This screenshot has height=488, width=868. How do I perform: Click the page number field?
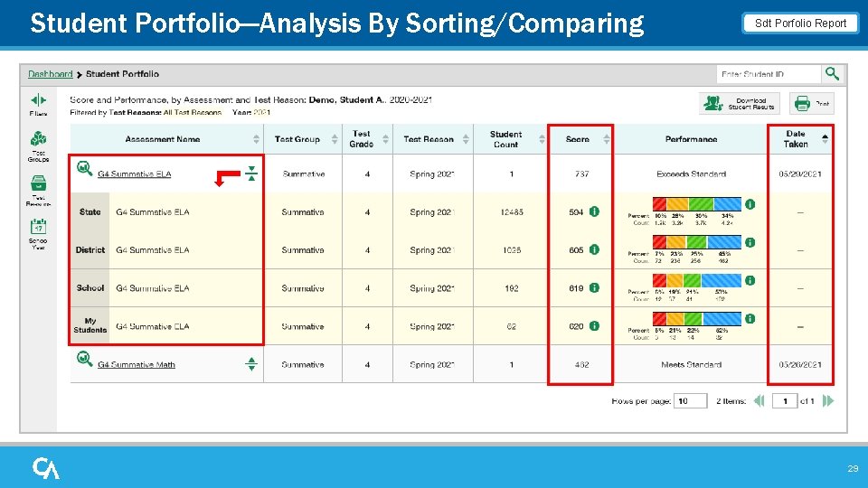click(x=785, y=401)
